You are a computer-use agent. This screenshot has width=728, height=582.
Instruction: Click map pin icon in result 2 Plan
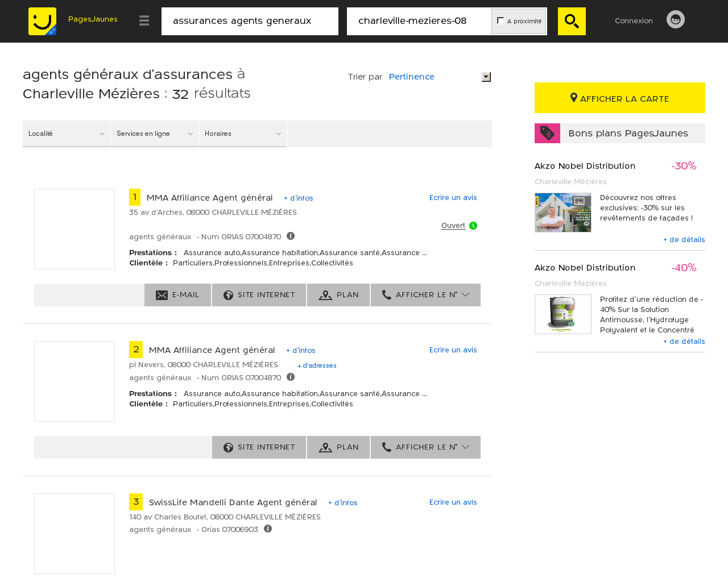click(x=325, y=447)
